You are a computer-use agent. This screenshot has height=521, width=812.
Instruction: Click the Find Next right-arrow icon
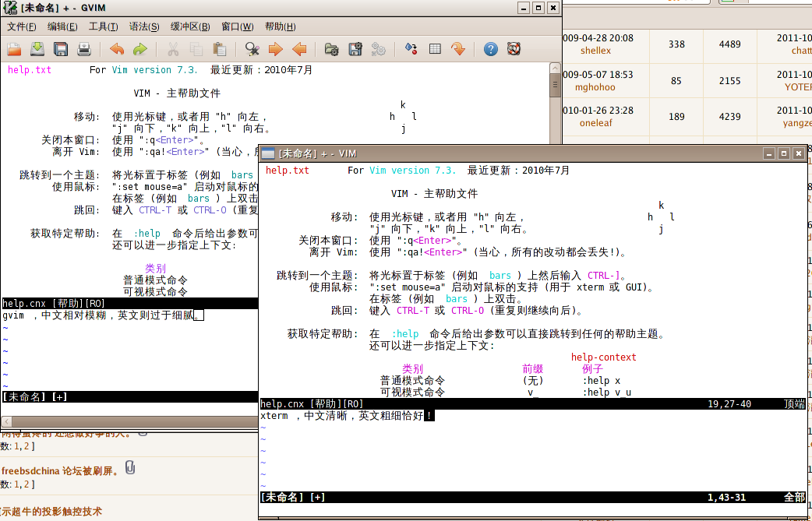click(276, 49)
